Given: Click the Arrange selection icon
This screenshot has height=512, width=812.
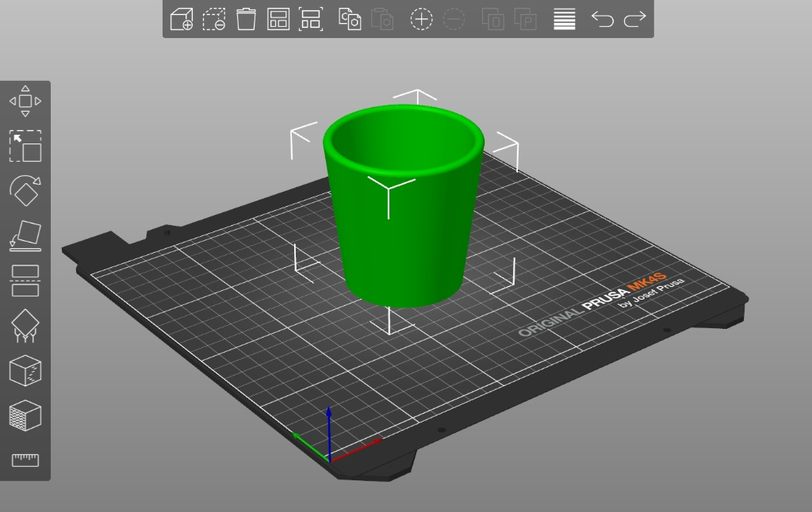Looking at the screenshot, I should tap(311, 19).
